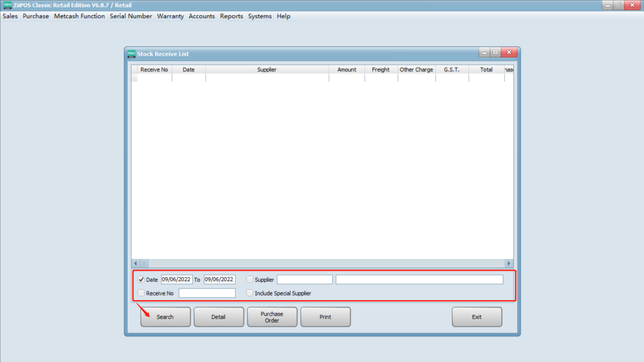Viewport: 644px width, 362px height.
Task: Click the Print button
Action: [325, 317]
